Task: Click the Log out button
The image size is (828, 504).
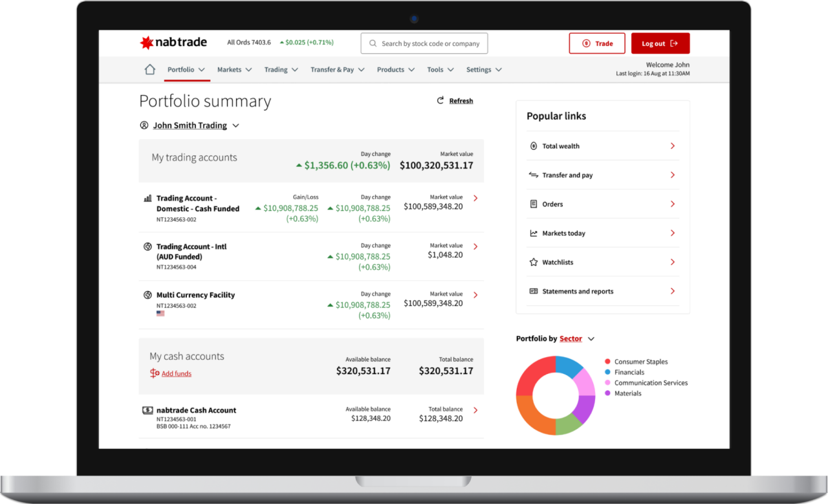Action: click(x=660, y=43)
